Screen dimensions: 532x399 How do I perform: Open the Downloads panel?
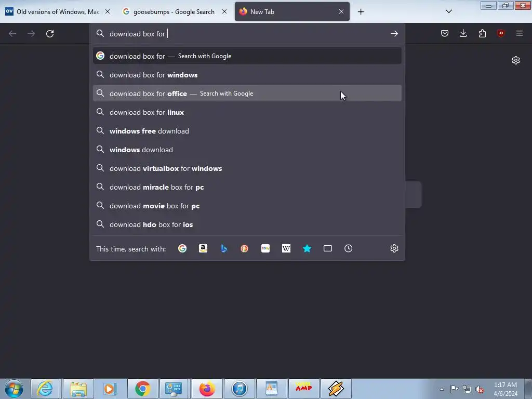point(463,33)
